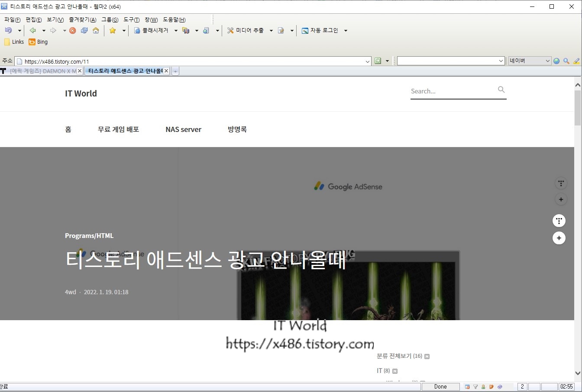Expand the undo closed tab dropdown arrow
The image size is (582, 392).
tap(19, 31)
